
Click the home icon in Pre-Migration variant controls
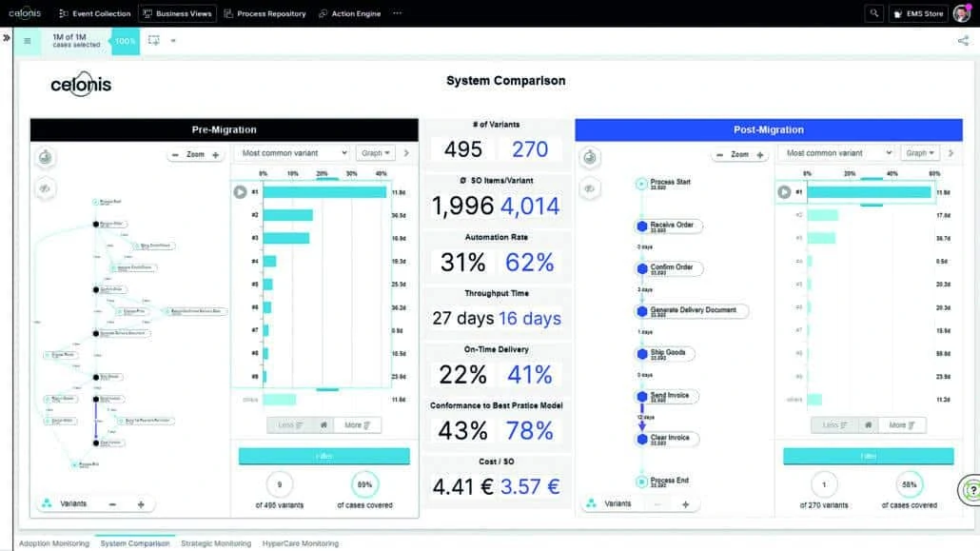coord(323,425)
